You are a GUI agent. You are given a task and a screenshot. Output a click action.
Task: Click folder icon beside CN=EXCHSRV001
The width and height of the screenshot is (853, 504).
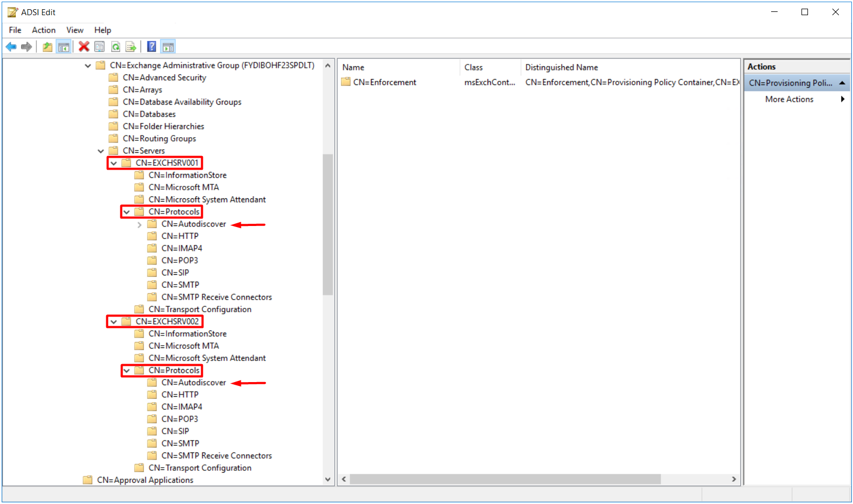click(126, 163)
